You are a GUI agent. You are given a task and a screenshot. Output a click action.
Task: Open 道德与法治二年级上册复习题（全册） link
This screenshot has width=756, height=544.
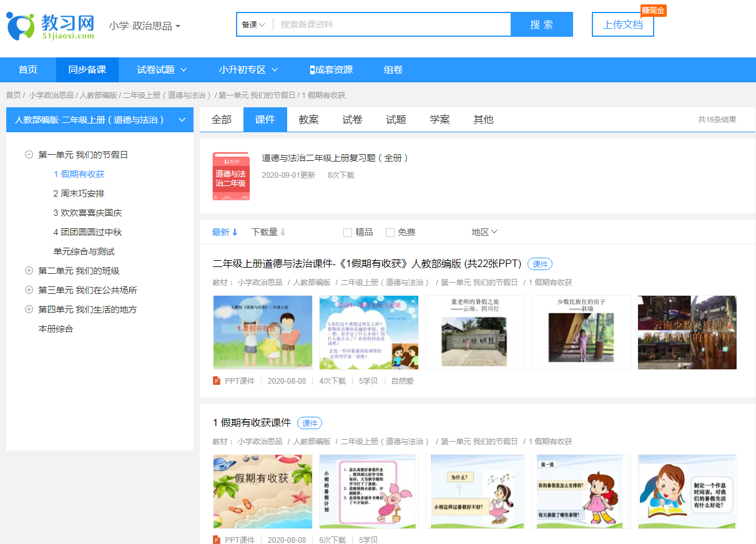(336, 158)
